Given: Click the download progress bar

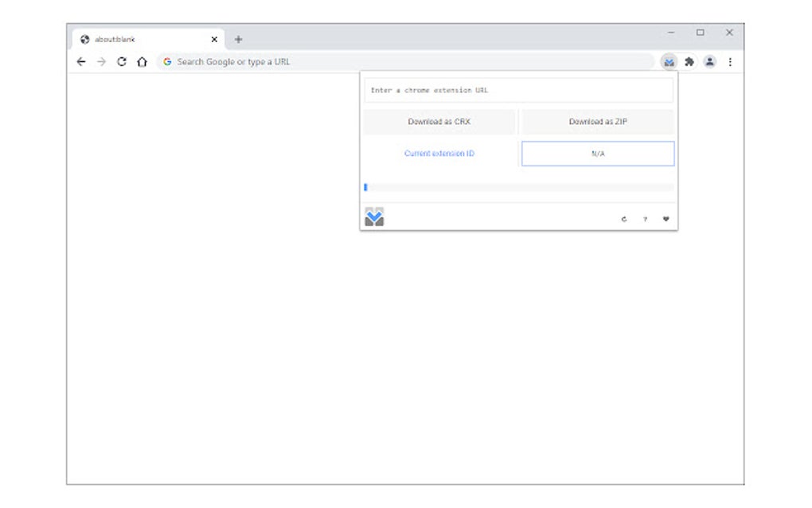Looking at the screenshot, I should click(x=518, y=187).
